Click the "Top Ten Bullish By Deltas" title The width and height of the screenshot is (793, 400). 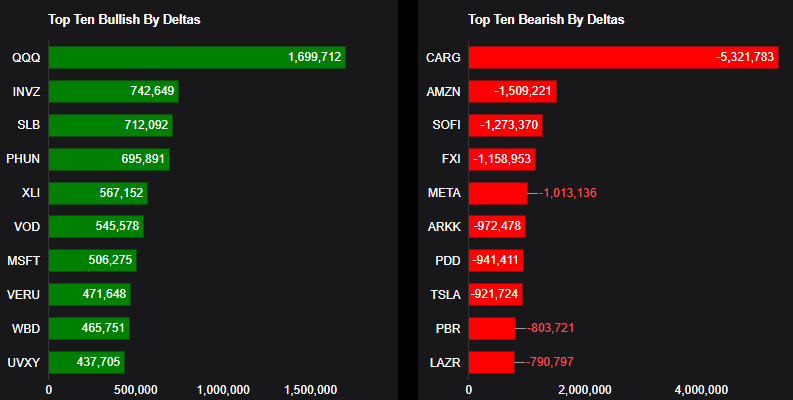(x=125, y=19)
